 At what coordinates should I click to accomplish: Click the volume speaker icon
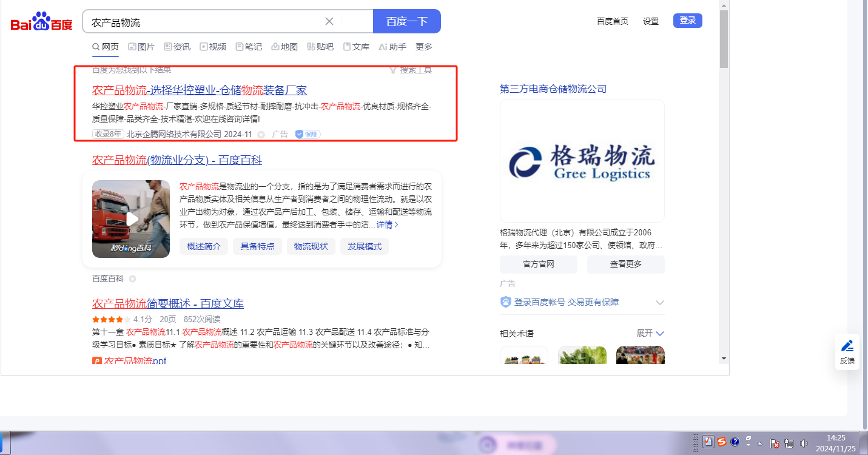point(804,443)
